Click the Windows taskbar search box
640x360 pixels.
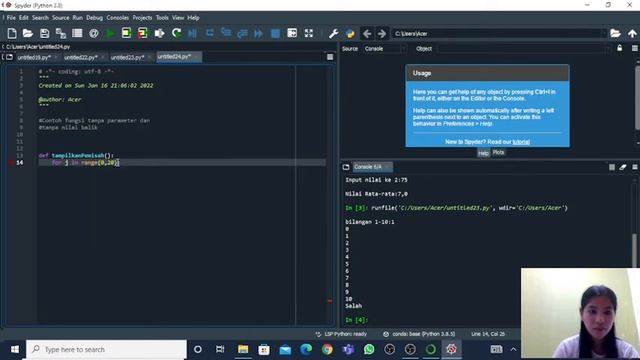(x=107, y=349)
